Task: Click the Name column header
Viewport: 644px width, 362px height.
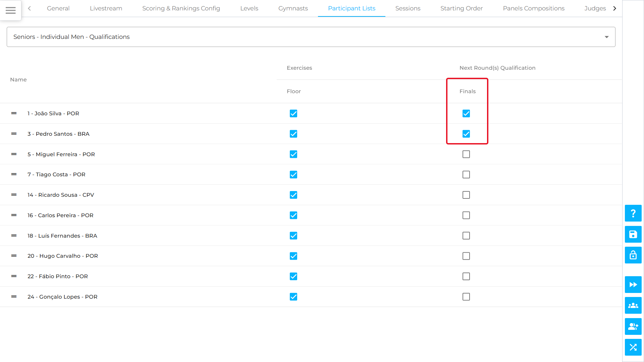Action: (x=18, y=79)
